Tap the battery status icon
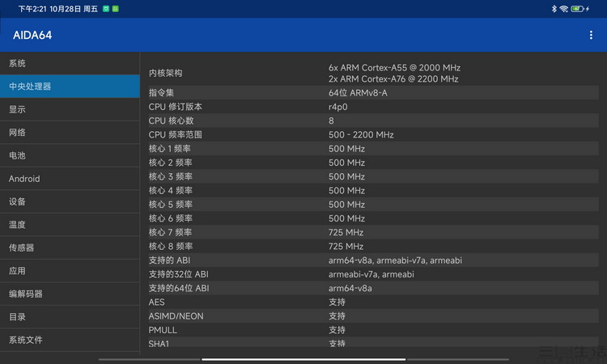This screenshot has height=364, width=607. coord(579,9)
